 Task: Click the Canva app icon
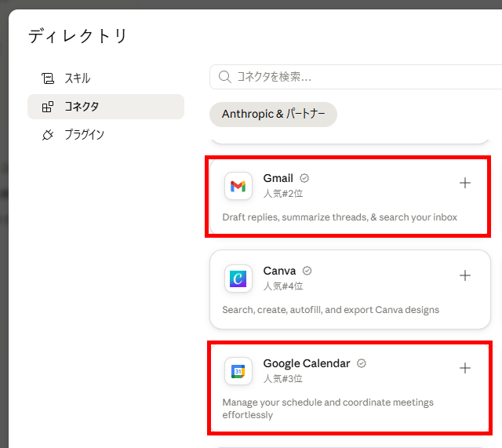click(x=238, y=279)
